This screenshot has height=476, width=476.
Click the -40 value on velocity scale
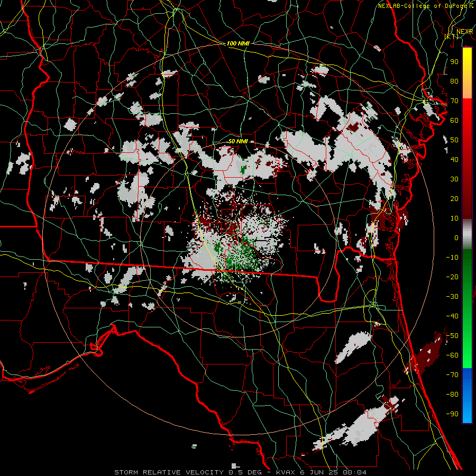452,316
